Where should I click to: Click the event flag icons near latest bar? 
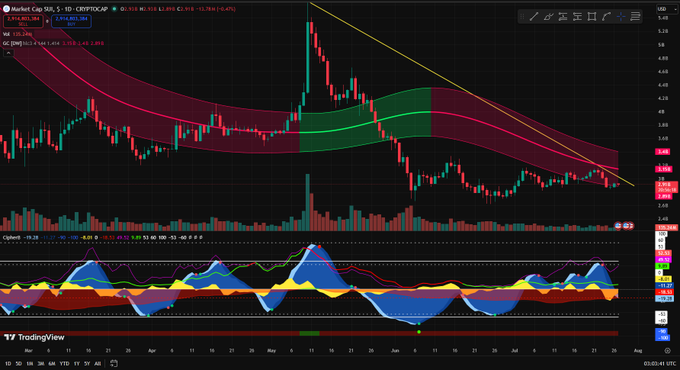tap(624, 226)
